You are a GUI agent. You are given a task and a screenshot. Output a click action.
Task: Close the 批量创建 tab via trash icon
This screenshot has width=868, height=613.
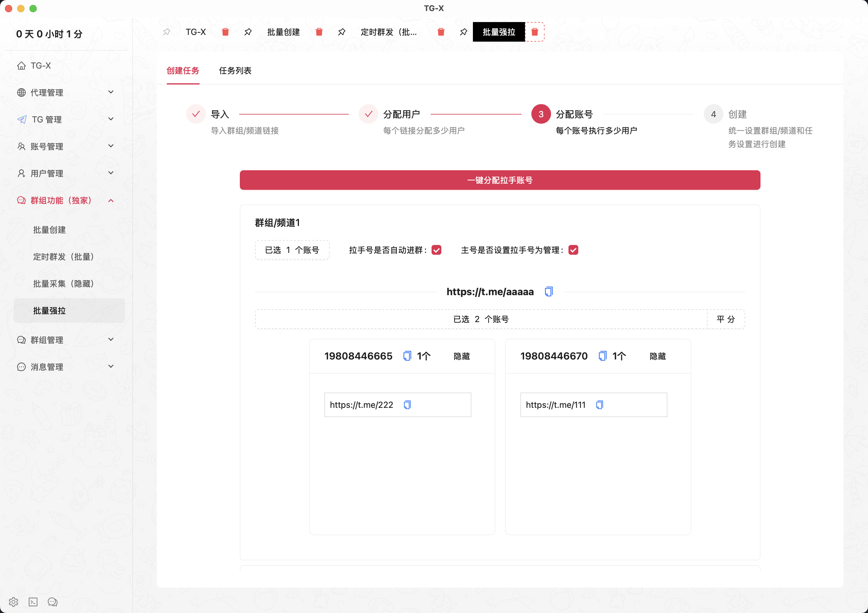pyautogui.click(x=319, y=32)
